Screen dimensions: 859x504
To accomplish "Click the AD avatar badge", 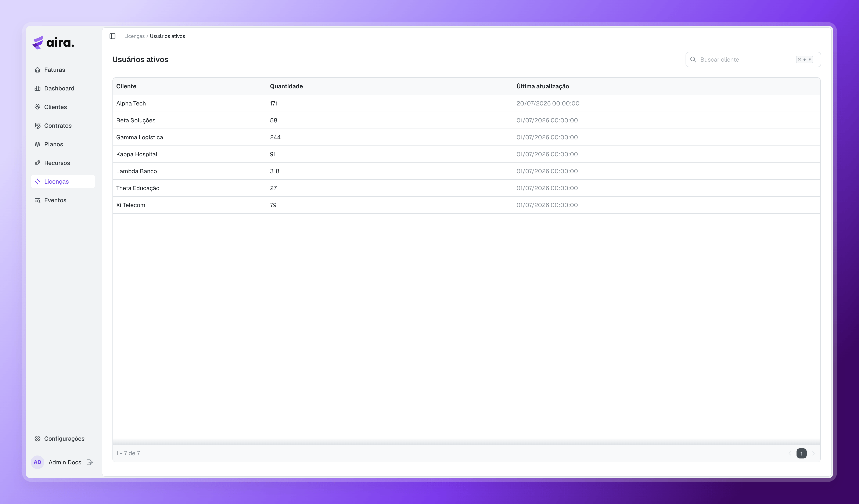I will tap(37, 462).
